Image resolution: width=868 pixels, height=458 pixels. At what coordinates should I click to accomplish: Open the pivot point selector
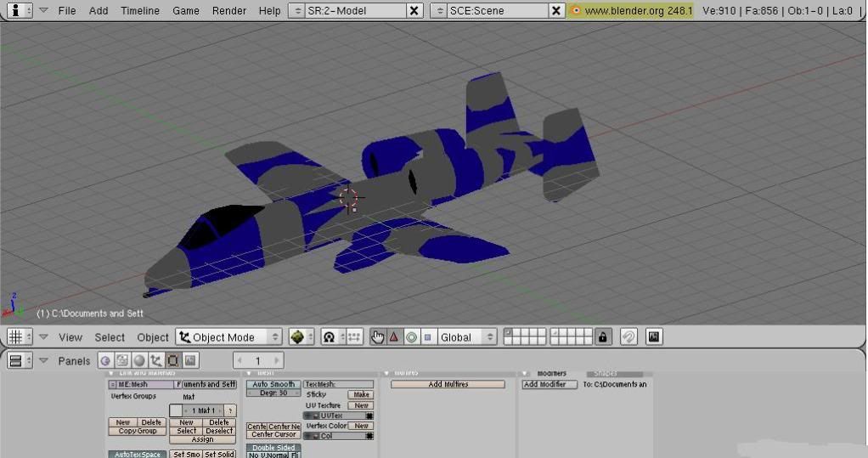pyautogui.click(x=333, y=336)
